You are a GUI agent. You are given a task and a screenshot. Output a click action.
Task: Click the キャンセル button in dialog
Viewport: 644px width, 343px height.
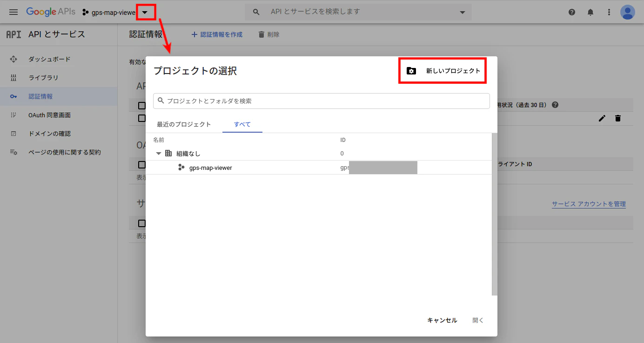(442, 320)
